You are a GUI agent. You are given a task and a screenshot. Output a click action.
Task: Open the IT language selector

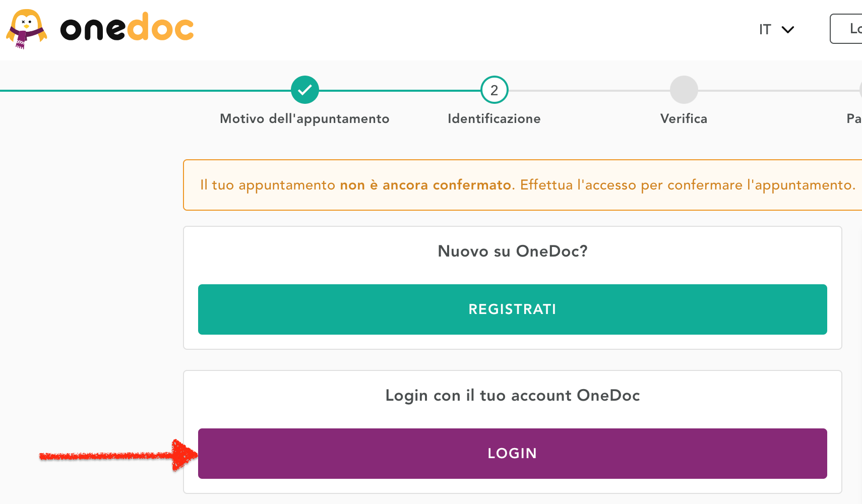point(765,30)
